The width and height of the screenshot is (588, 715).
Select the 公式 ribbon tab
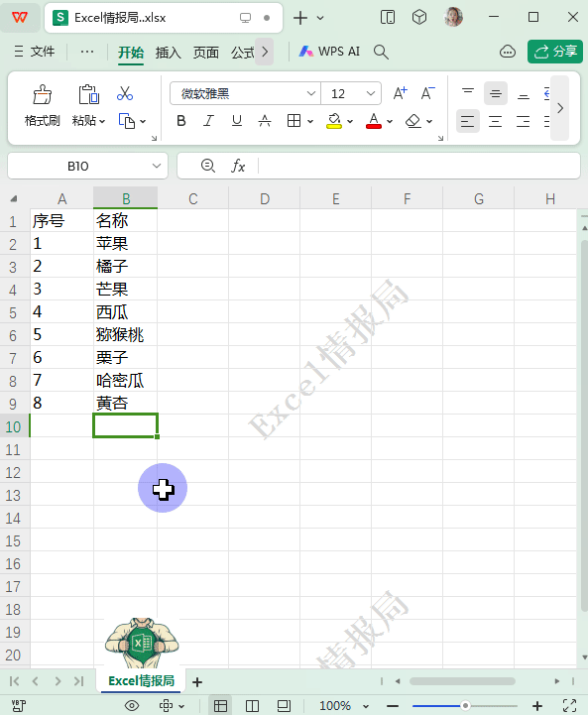click(x=243, y=53)
